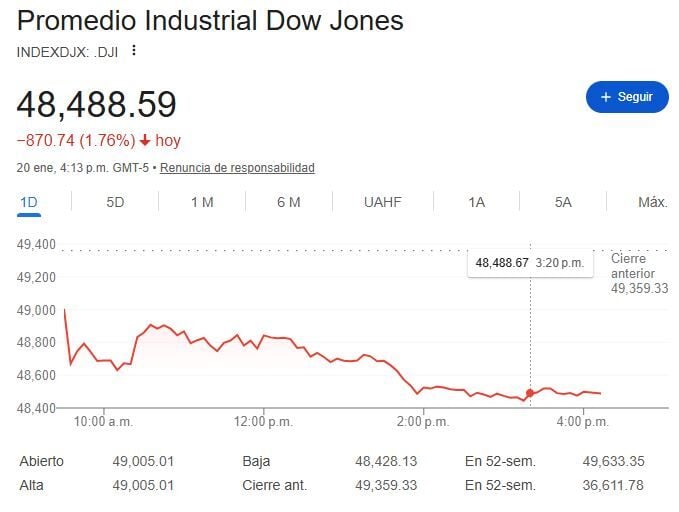
Task: Click the Promedio Industrial Dow Jones title
Action: tap(210, 21)
